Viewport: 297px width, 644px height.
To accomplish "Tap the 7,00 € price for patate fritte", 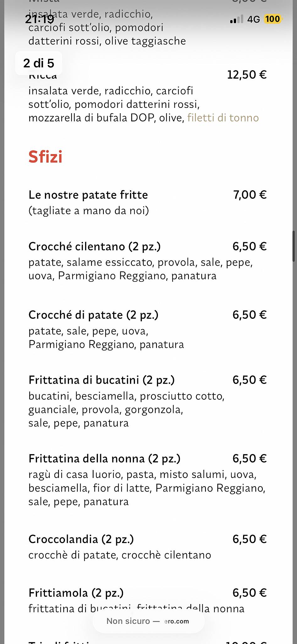I will 250,195.
